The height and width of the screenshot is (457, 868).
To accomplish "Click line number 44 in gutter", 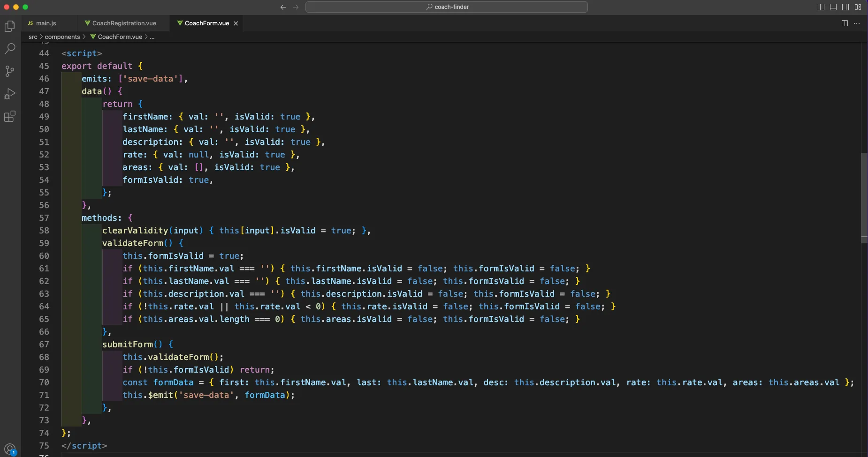I will (44, 53).
